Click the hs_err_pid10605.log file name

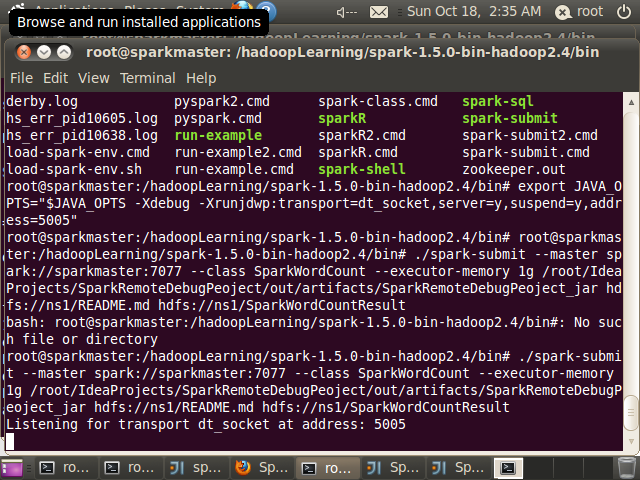82,118
